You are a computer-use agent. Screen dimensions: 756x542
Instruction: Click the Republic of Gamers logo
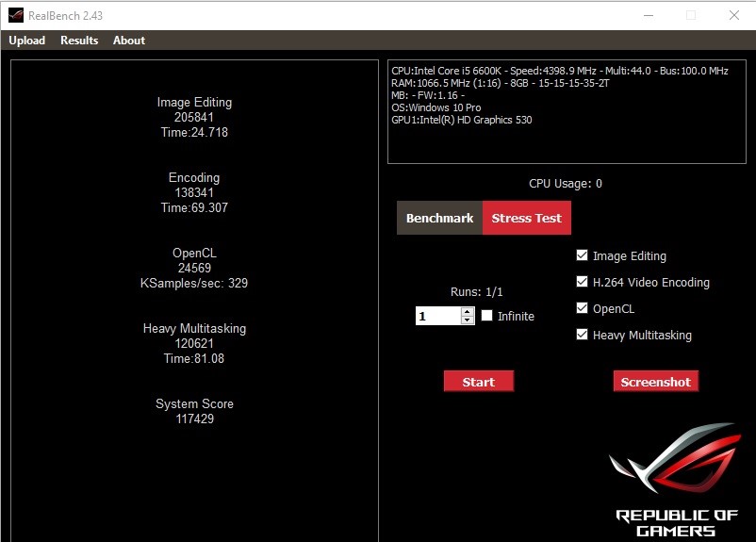(x=676, y=480)
